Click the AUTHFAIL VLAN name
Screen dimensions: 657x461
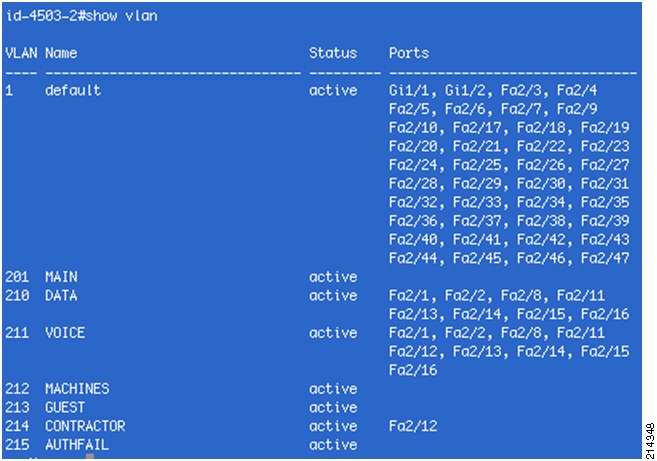click(77, 445)
